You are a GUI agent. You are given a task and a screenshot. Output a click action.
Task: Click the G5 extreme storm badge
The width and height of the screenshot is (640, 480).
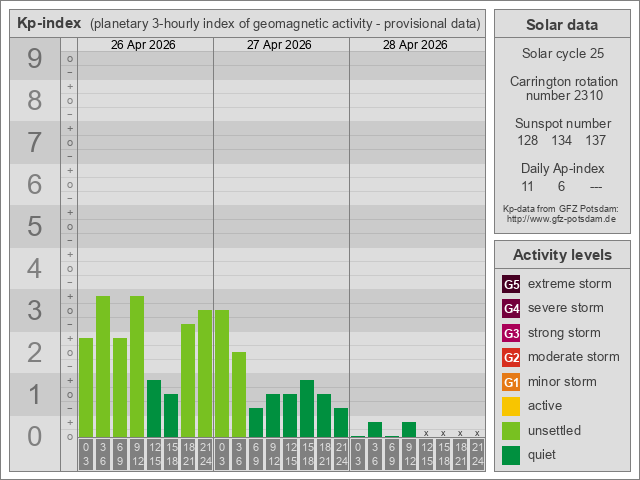coord(511,284)
